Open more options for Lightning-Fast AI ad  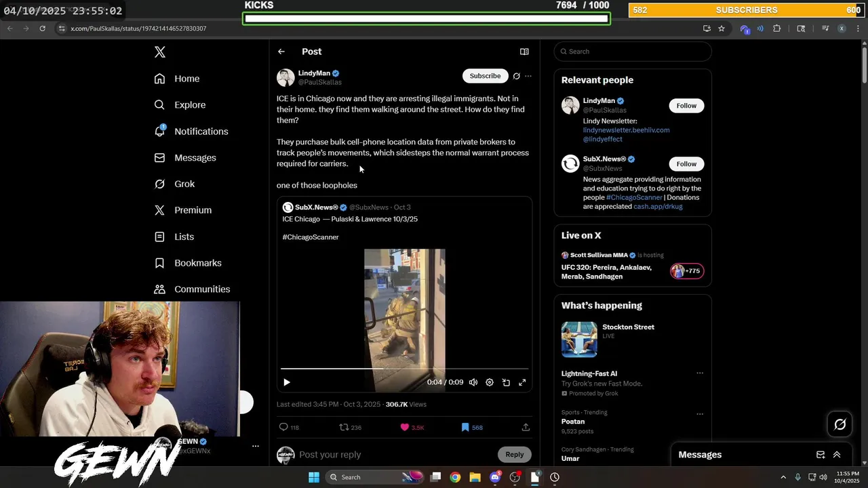point(700,373)
